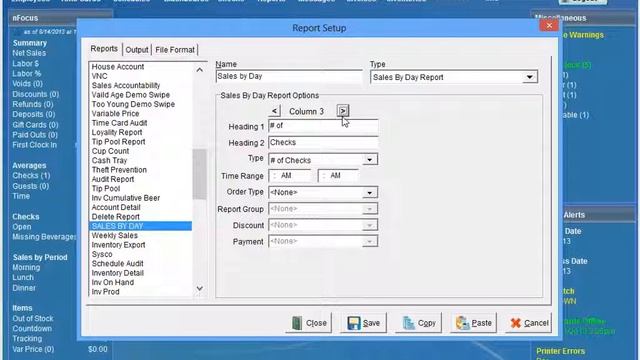Image resolution: width=640 pixels, height=360 pixels.
Task: Select 'Delete Report' in list
Action: 116,217
